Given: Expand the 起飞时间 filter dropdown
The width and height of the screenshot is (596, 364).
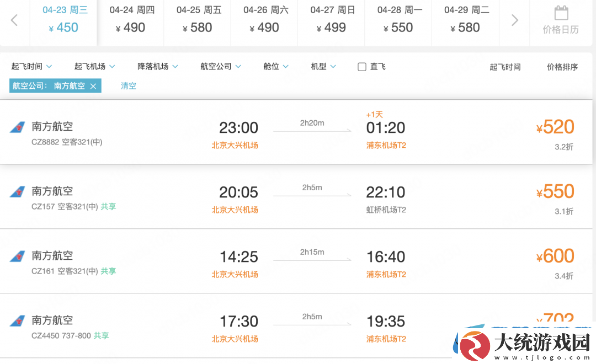Looking at the screenshot, I should coord(31,67).
